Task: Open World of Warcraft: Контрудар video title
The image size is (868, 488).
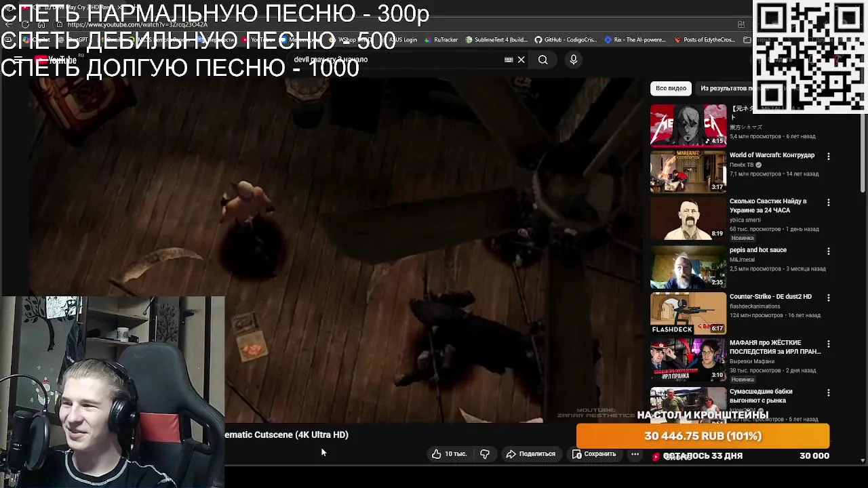Action: [772, 155]
